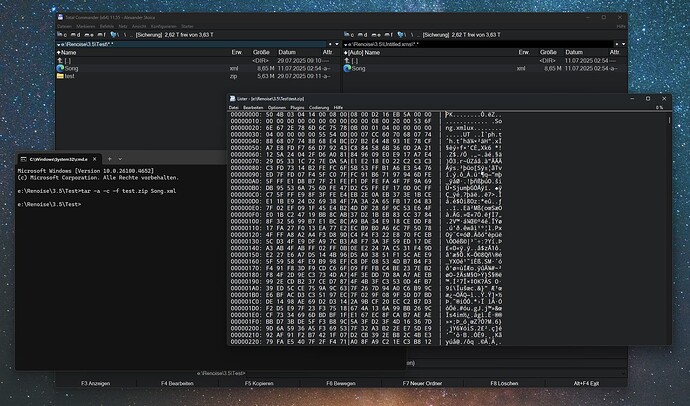Click F4 Bearbeiten button

pos(177,383)
